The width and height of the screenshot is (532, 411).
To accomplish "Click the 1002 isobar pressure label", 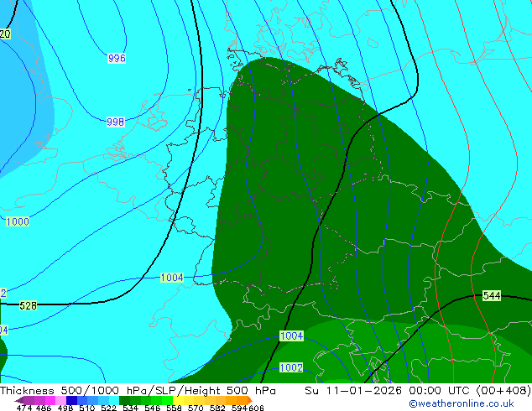I will pos(291,367).
